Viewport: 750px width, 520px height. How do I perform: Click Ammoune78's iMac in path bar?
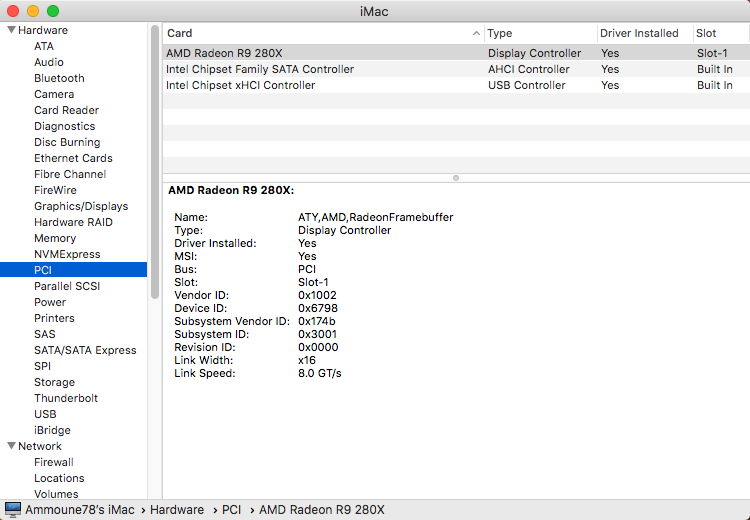(80, 510)
